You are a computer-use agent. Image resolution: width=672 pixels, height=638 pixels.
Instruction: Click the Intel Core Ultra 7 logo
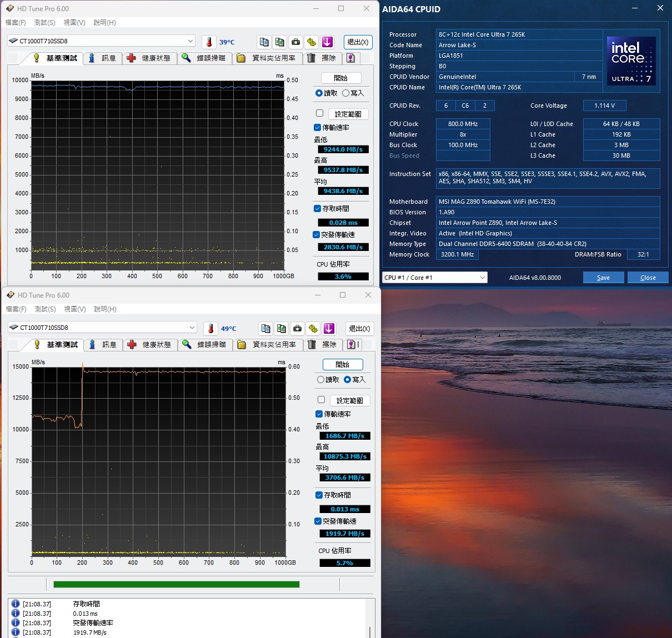tap(631, 61)
